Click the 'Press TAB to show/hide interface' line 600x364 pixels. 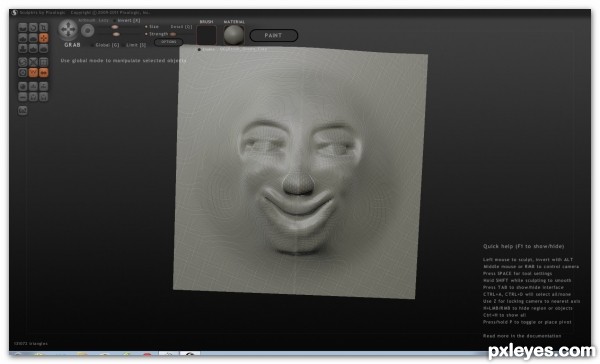pos(523,287)
